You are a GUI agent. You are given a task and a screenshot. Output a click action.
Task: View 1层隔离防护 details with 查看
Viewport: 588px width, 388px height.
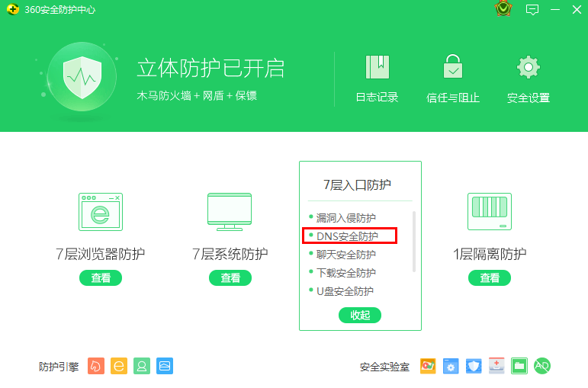coord(490,277)
